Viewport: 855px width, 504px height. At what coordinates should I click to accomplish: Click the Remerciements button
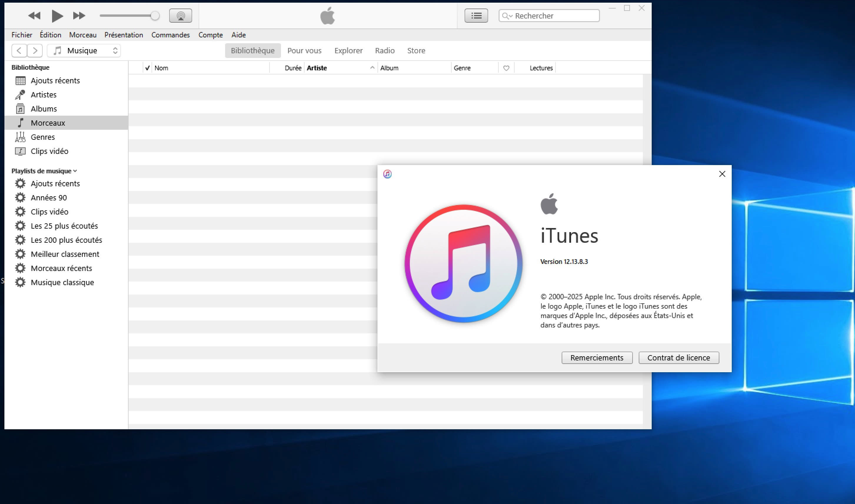tap(597, 357)
